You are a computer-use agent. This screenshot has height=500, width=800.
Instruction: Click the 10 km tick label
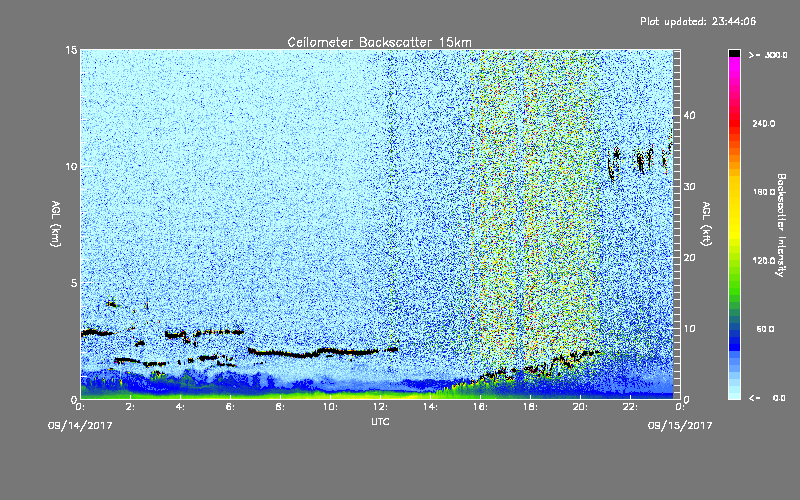[71, 167]
